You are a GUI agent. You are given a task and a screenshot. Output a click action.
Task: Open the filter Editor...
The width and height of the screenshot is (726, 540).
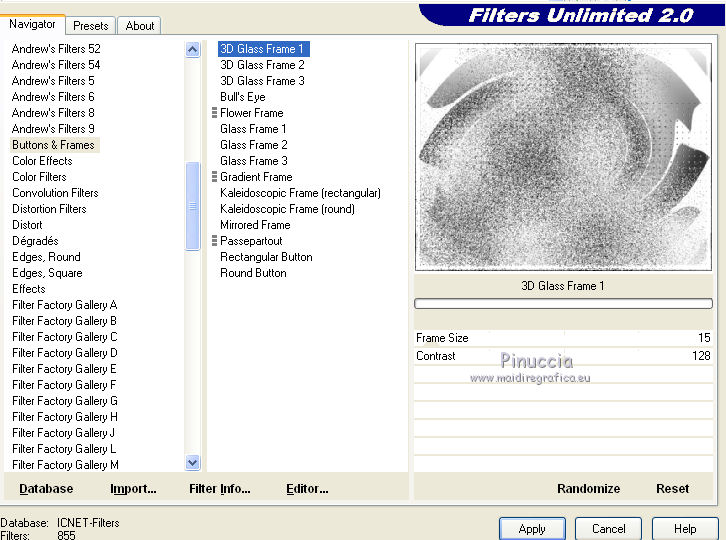[x=307, y=489]
